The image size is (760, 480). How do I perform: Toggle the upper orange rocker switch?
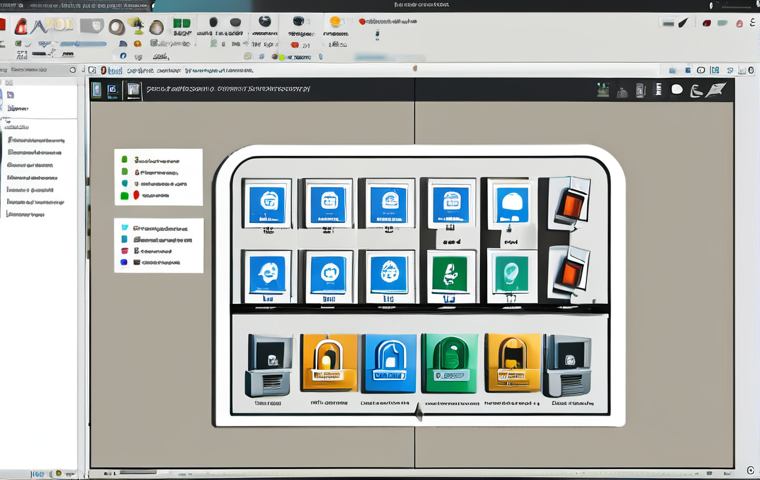[x=571, y=203]
